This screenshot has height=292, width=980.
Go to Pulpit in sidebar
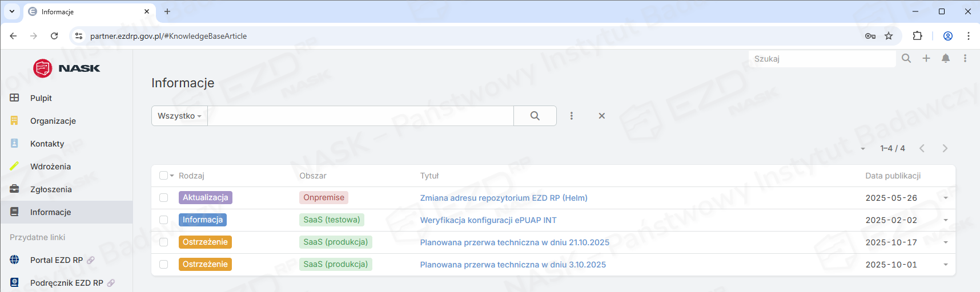click(41, 98)
